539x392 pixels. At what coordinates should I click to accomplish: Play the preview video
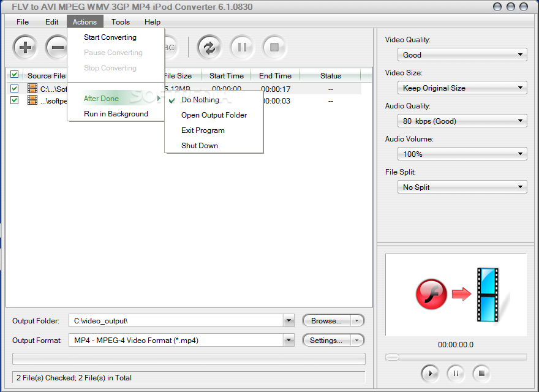coord(430,373)
